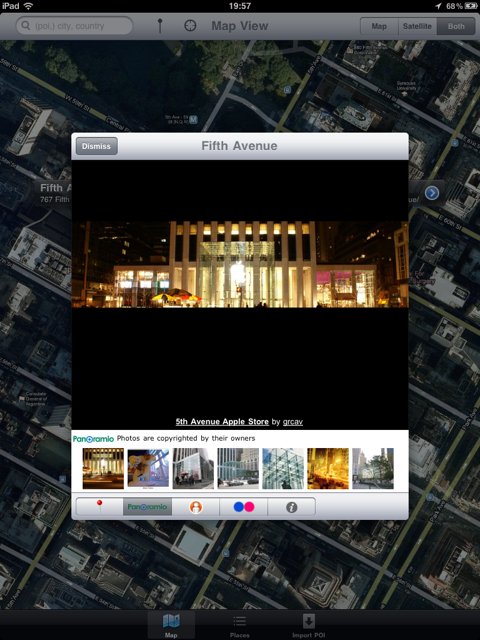Screen dimensions: 480x640
Task: Tap the Wi-Fi icon in status bar
Action: click(28, 6)
